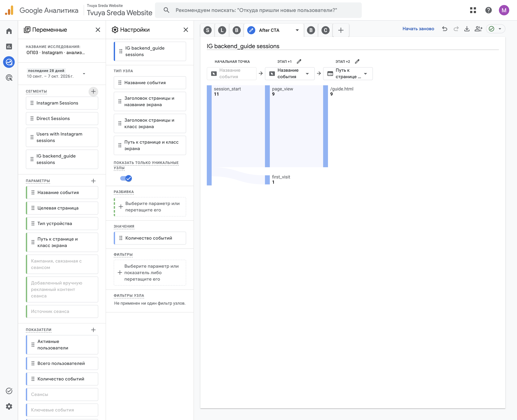This screenshot has width=517, height=420.
Task: Switch to the tab labeled C
Action: click(x=325, y=30)
